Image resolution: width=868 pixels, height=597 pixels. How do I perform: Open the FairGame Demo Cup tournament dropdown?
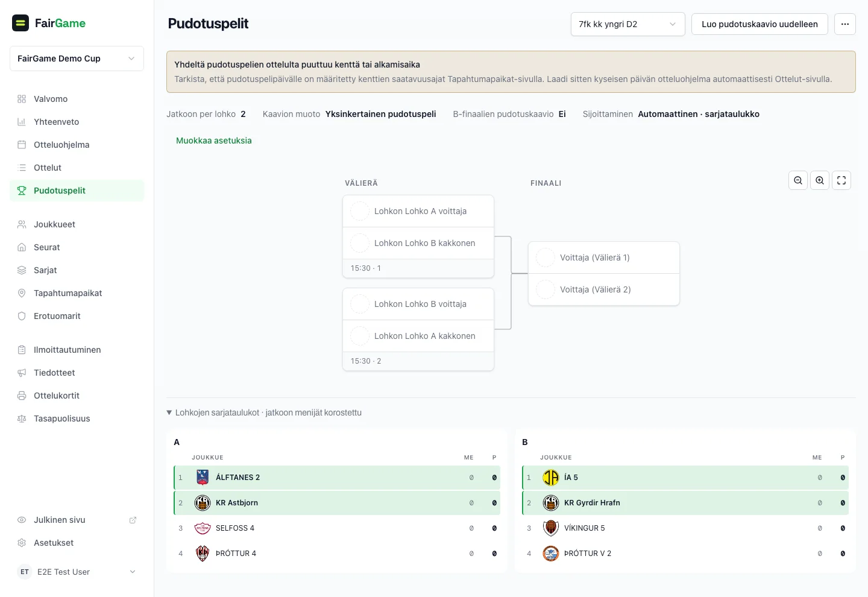tap(77, 58)
